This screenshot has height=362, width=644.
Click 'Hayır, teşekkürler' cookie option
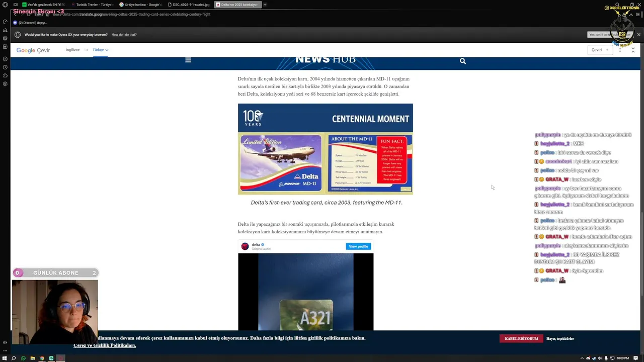click(x=560, y=338)
